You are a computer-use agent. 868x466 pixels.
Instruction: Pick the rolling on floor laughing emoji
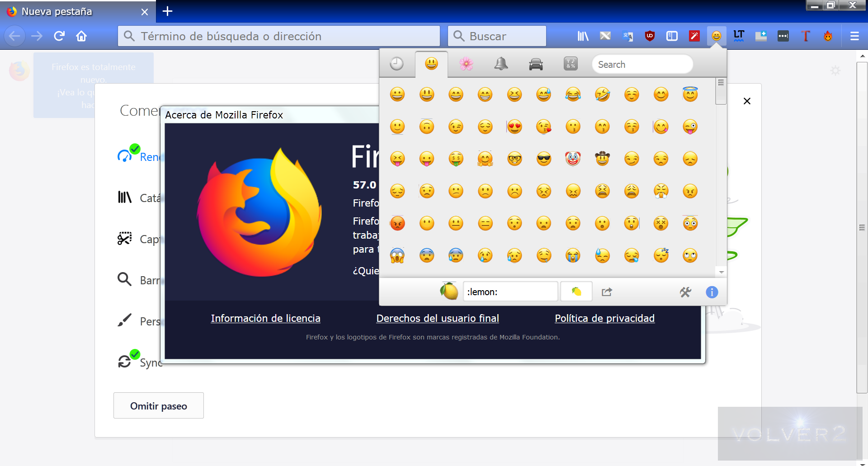(x=602, y=94)
